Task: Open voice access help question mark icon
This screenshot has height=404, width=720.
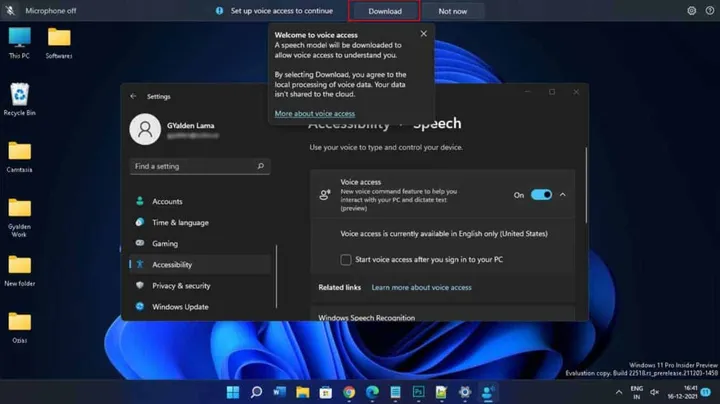Action: [x=710, y=11]
